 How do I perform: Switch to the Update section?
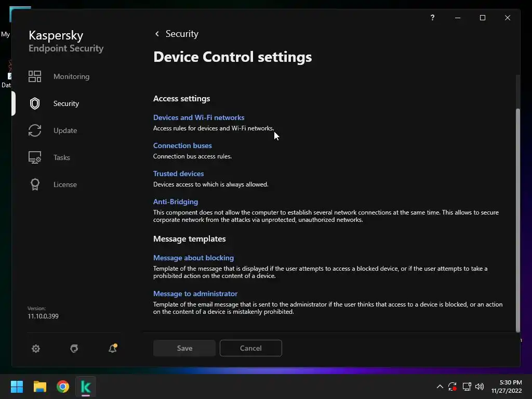(65, 130)
